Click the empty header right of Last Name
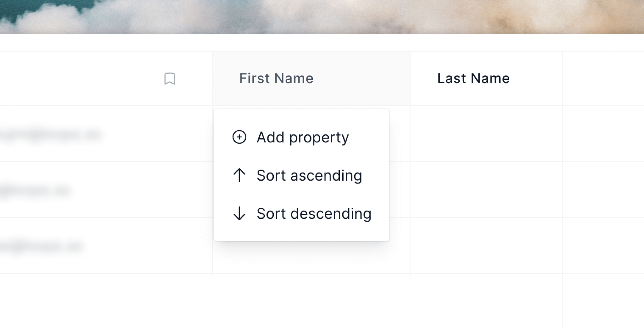 (604, 79)
